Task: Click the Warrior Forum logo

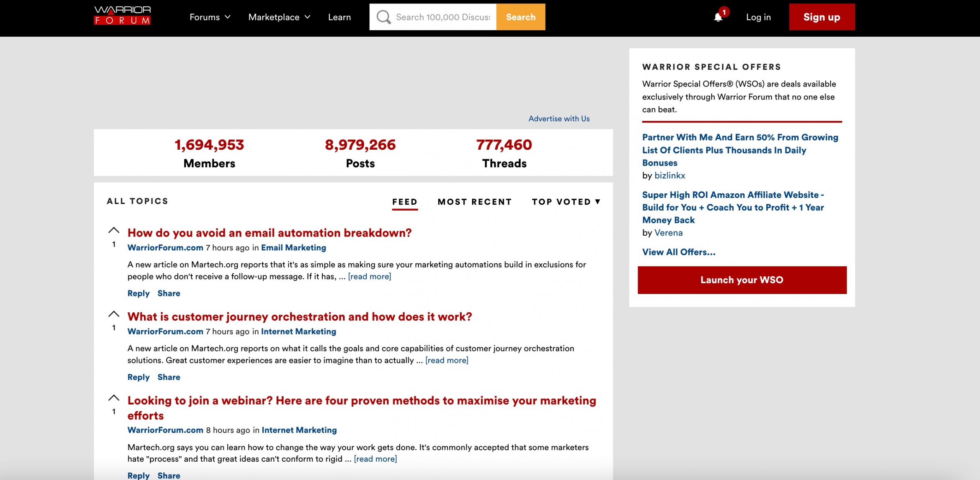Action: click(122, 15)
